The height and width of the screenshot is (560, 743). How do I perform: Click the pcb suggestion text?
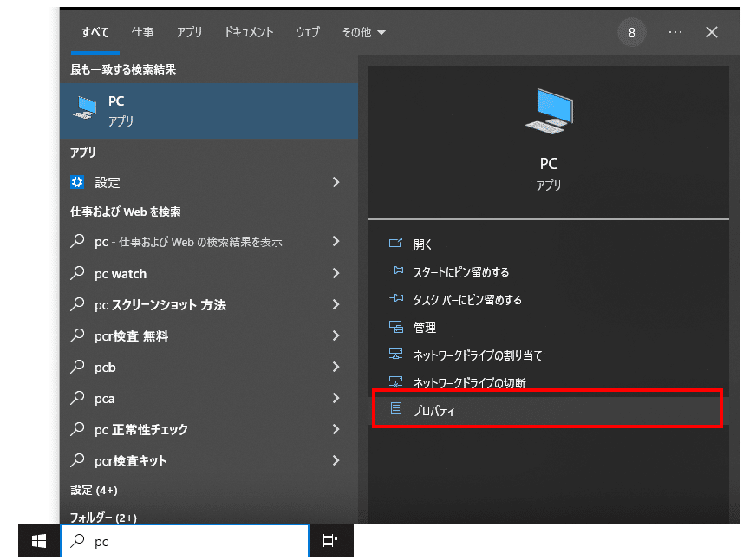coord(105,368)
